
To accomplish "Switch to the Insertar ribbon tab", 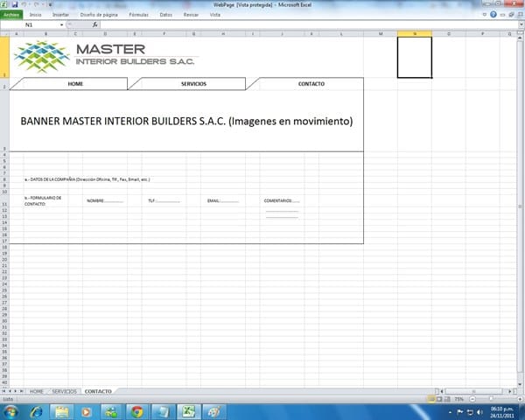I will click(x=60, y=15).
